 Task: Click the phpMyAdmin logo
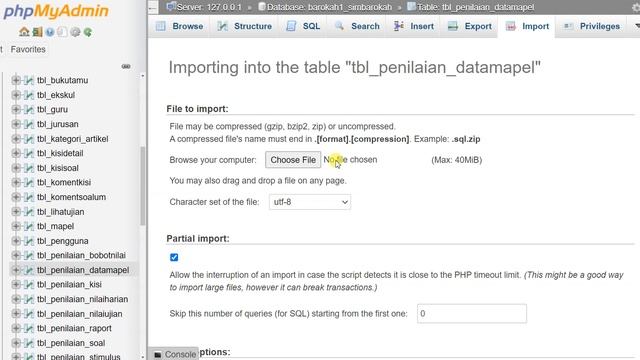coord(56,11)
